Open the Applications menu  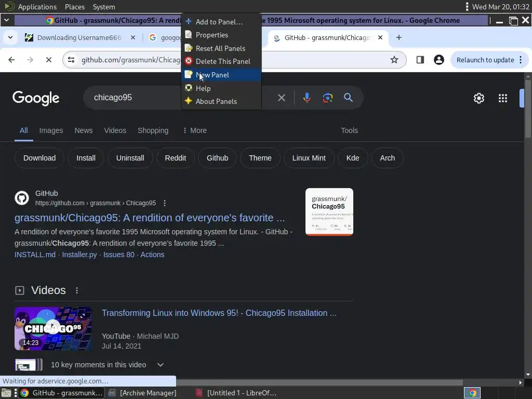point(37,7)
